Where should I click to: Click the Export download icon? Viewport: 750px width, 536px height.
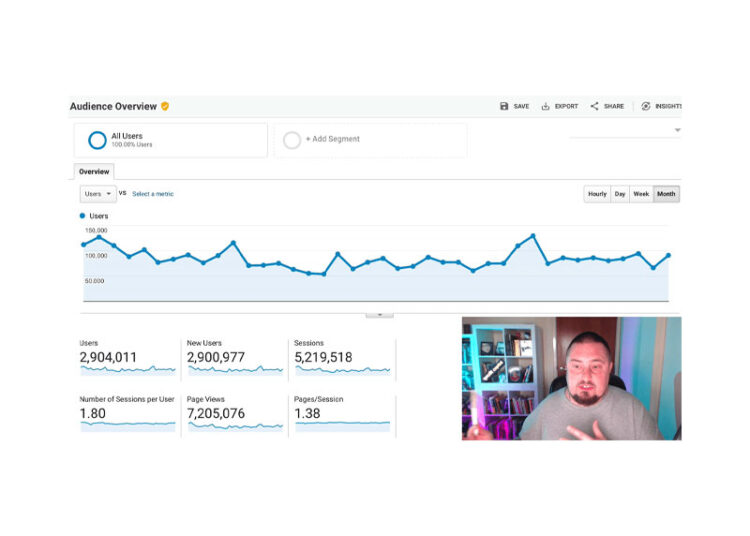pyautogui.click(x=546, y=106)
